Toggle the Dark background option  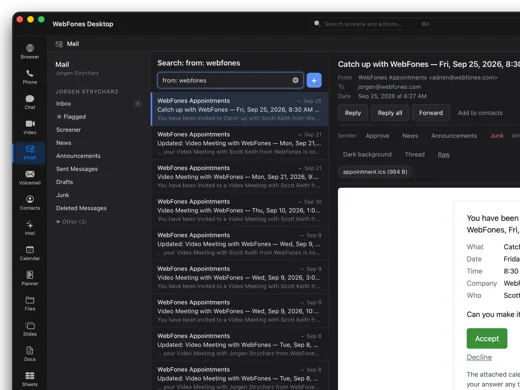pos(367,154)
